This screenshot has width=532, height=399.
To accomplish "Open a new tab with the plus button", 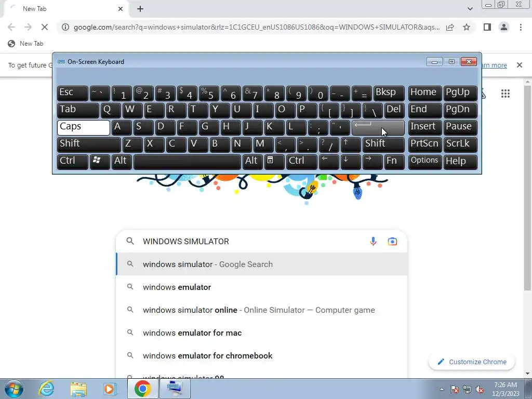I will (x=140, y=9).
